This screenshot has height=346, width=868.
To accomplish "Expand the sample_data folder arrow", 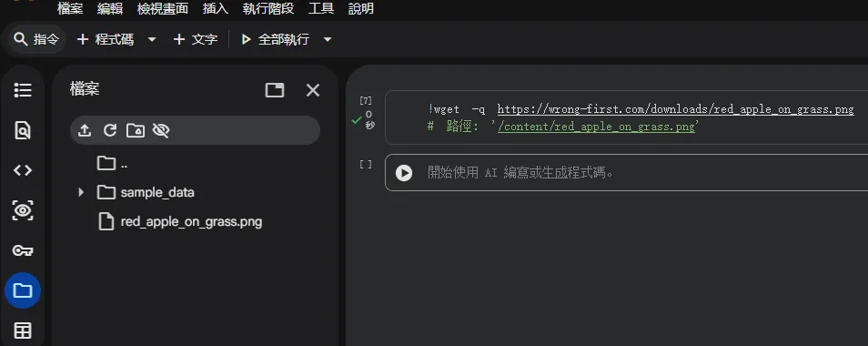I will pos(81,192).
